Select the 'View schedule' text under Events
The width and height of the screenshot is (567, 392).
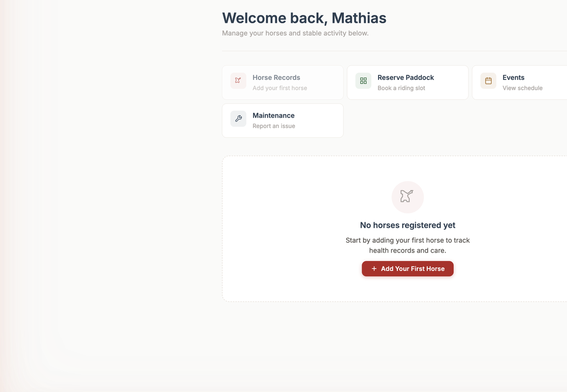(522, 88)
